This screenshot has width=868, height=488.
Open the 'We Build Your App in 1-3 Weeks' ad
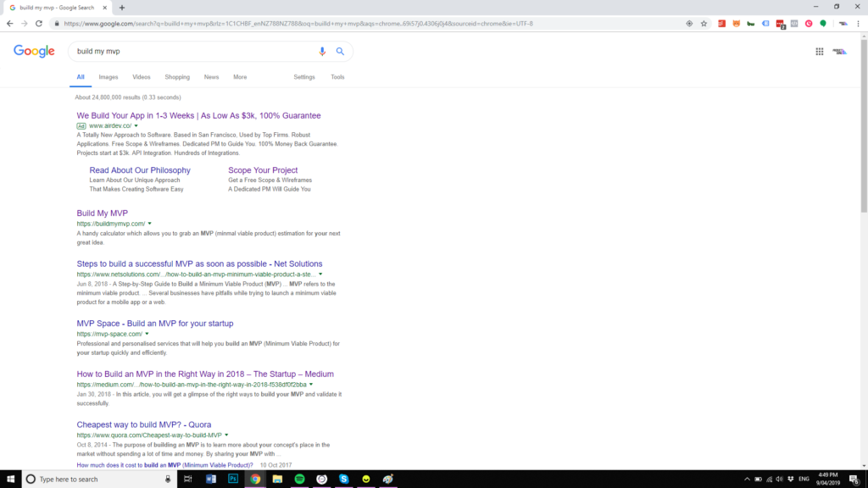(198, 115)
